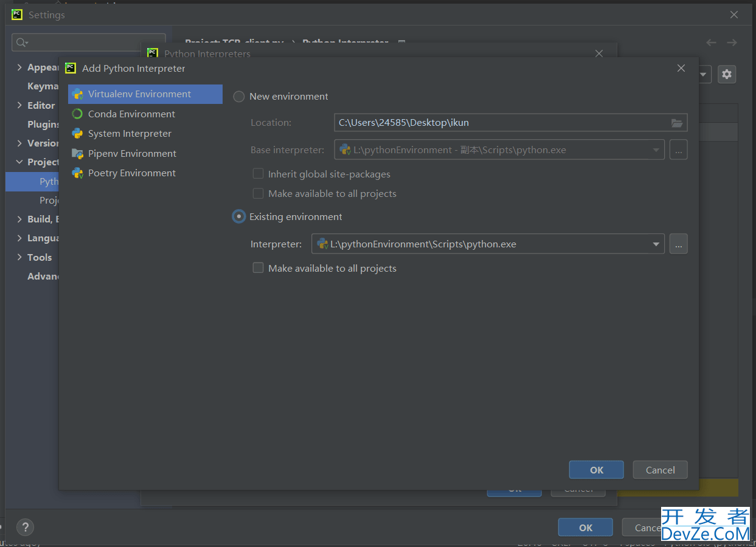
Task: Close the Python Interpreters dialog
Action: tap(599, 53)
